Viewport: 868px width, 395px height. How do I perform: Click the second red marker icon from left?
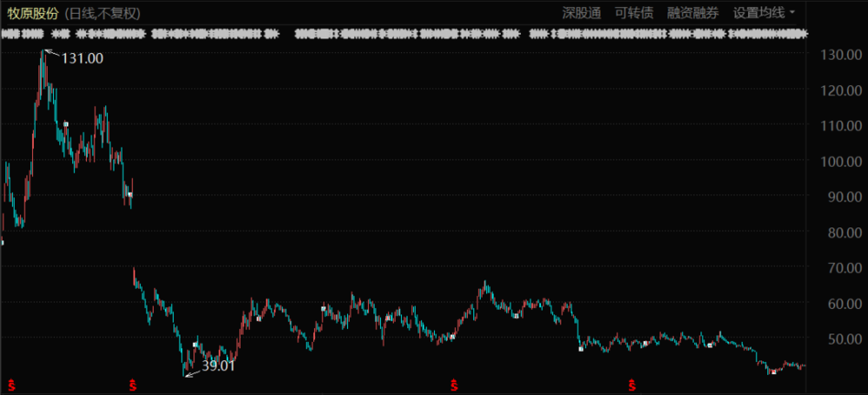pyautogui.click(x=133, y=383)
